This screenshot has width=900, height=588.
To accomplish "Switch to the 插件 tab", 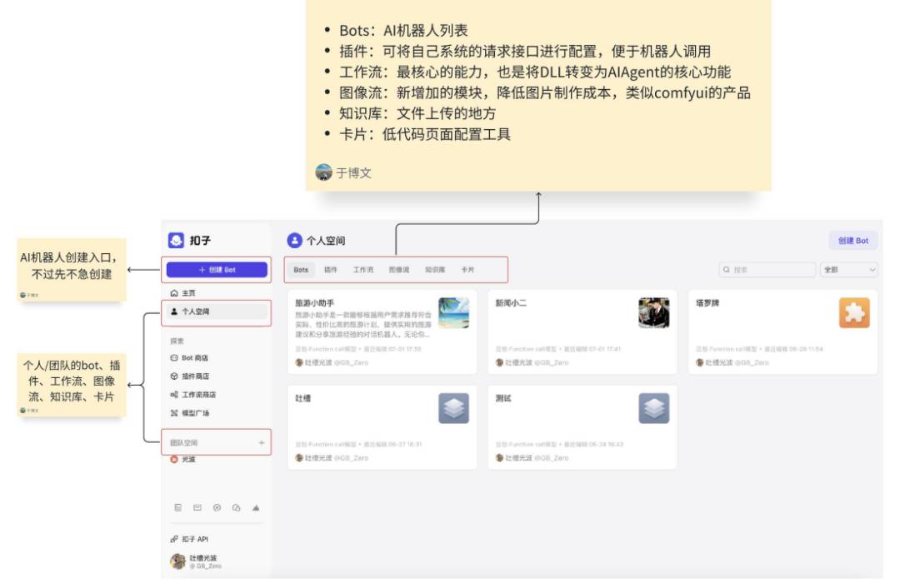I will coord(331,270).
